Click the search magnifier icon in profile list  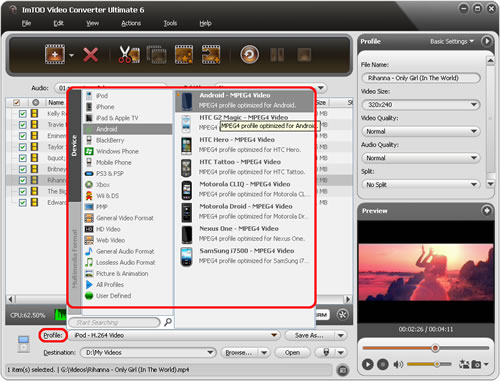[168, 322]
